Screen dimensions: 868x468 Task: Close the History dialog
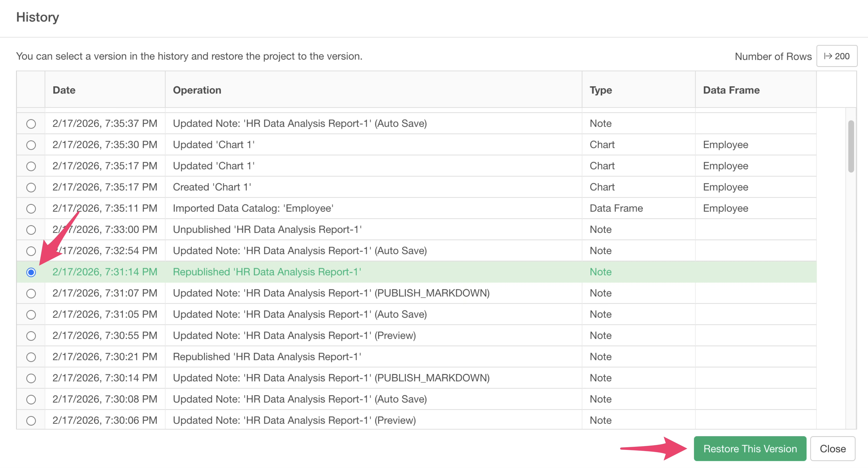(x=832, y=449)
